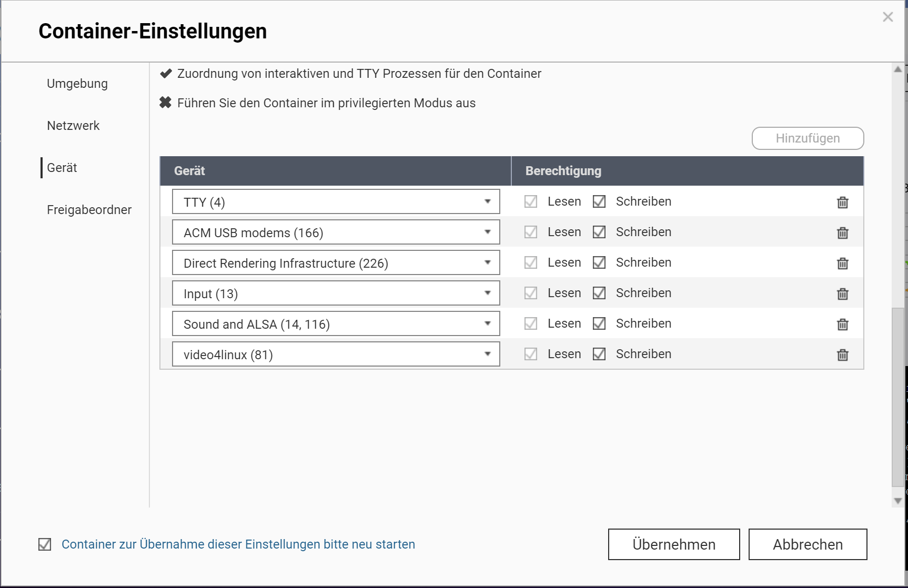Toggle Schreiben for TTY (4)
The image size is (908, 588).
click(599, 201)
